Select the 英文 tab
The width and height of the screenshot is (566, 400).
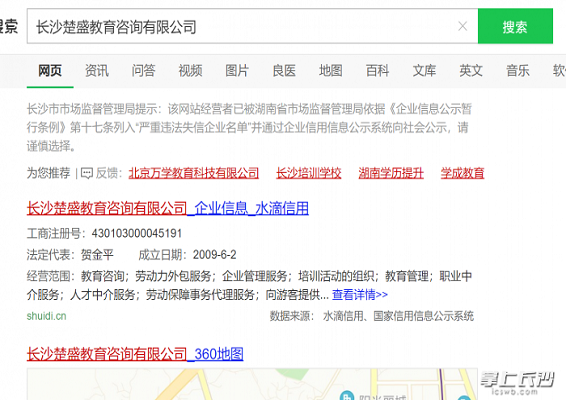(x=471, y=70)
